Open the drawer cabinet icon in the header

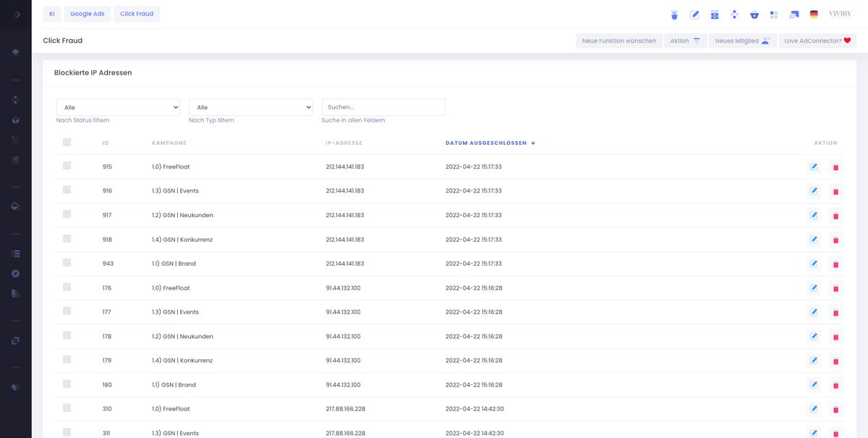pyautogui.click(x=715, y=14)
